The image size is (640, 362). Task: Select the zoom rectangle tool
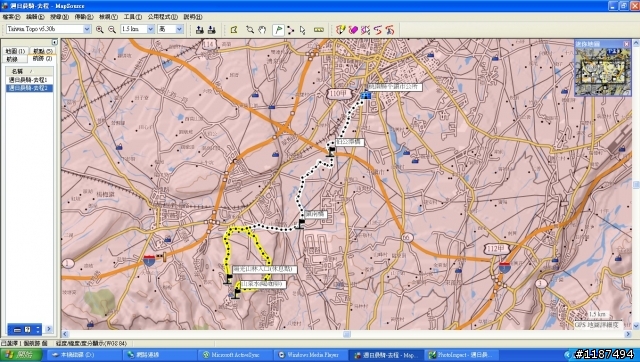click(x=250, y=29)
